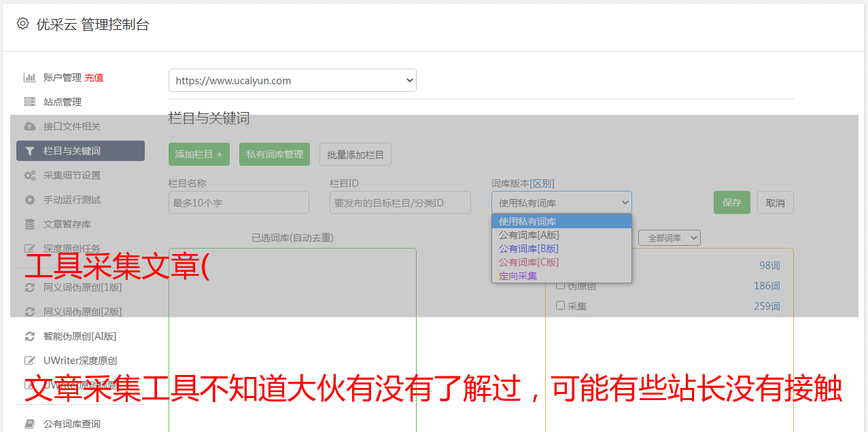
Task: Click the cloud upload icon for 接口文件相关
Action: point(29,126)
